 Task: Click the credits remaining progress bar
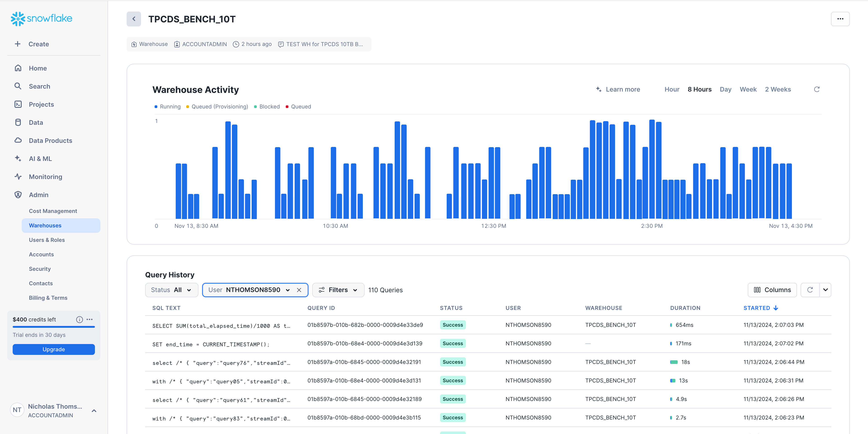(54, 327)
